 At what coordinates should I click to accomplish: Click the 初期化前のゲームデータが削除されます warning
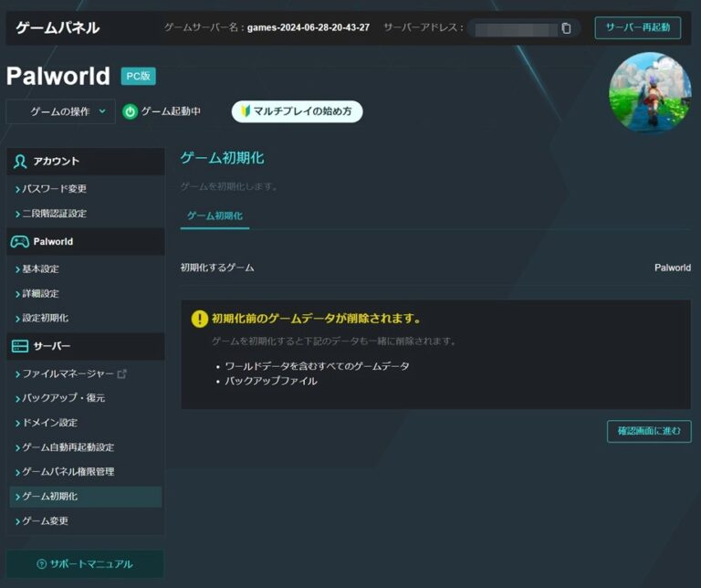coord(317,319)
